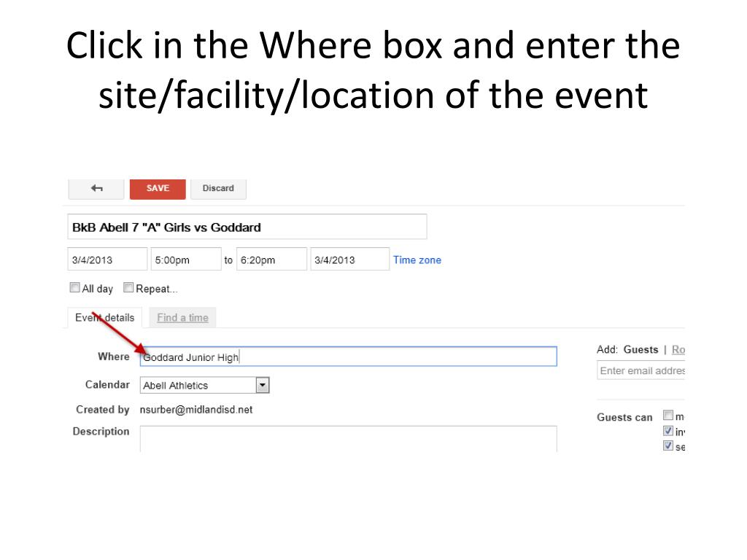Open the end date field after 6:20pm

click(350, 260)
